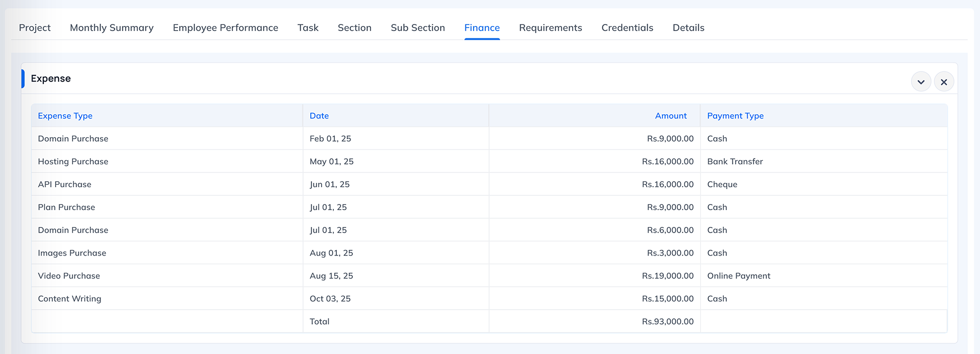Screen dimensions: 980x354
Task: Sort by Payment Type column header
Action: [x=735, y=116]
